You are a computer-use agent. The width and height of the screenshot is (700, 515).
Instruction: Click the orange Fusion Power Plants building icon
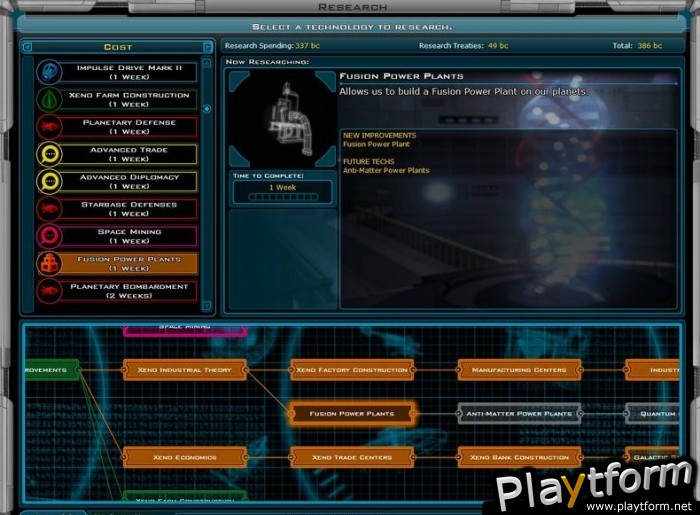coord(49,263)
